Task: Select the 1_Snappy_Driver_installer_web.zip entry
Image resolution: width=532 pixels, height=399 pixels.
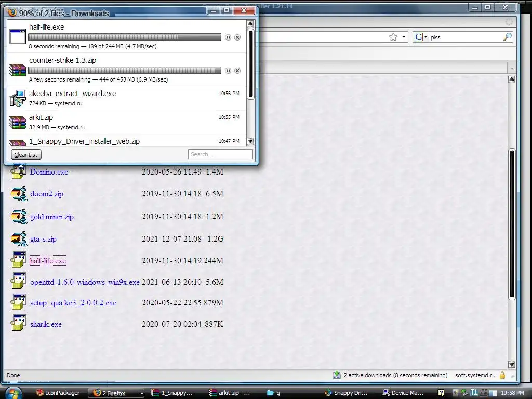Action: [x=127, y=140]
